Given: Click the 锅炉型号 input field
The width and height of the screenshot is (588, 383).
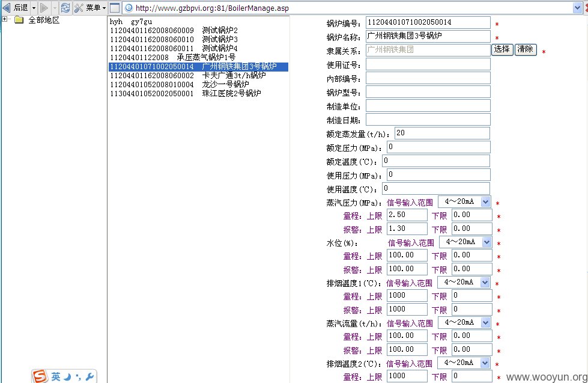Looking at the screenshot, I should click(x=428, y=92).
